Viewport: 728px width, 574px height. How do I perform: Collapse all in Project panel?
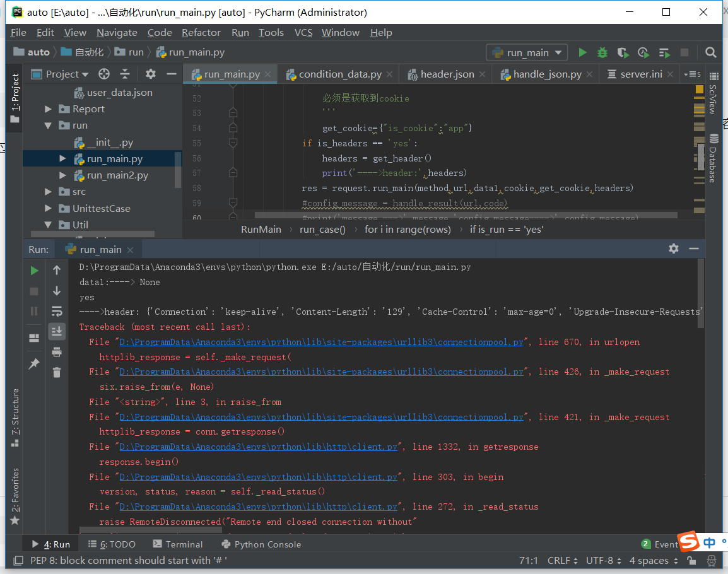(125, 74)
